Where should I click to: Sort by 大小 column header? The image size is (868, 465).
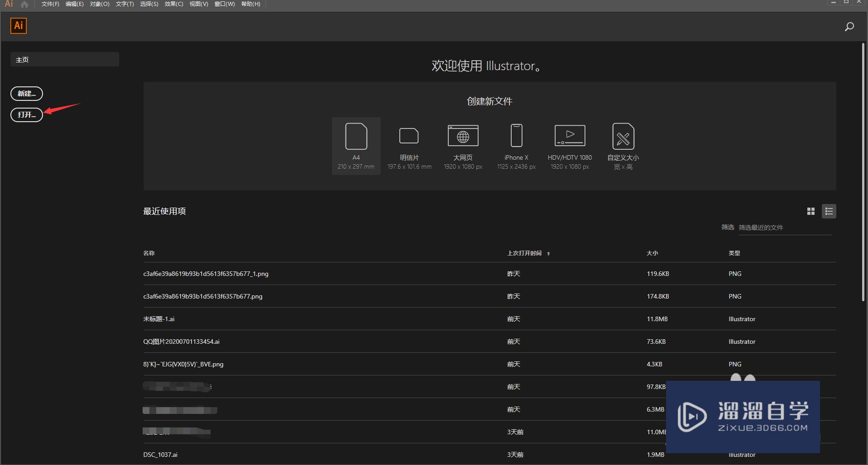coord(652,253)
